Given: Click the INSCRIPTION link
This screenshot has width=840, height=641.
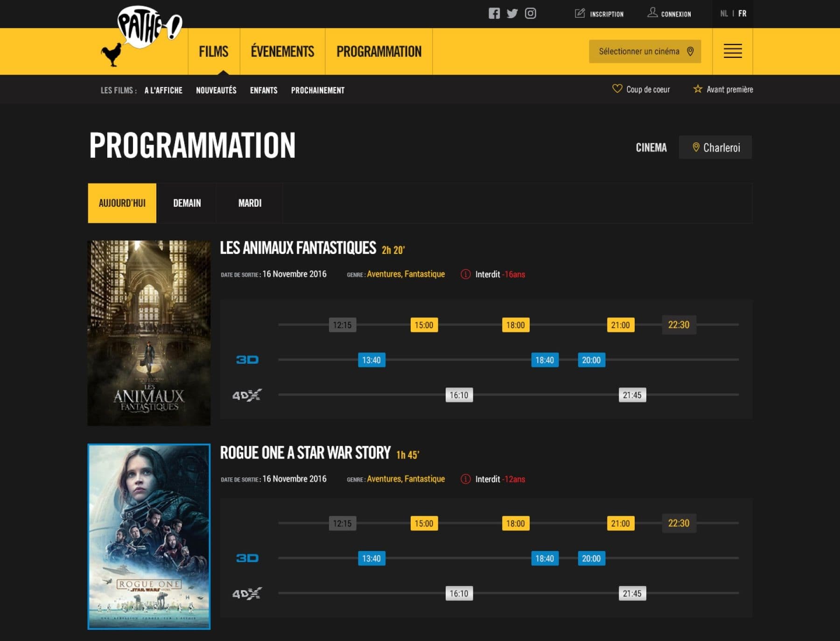Looking at the screenshot, I should point(599,14).
